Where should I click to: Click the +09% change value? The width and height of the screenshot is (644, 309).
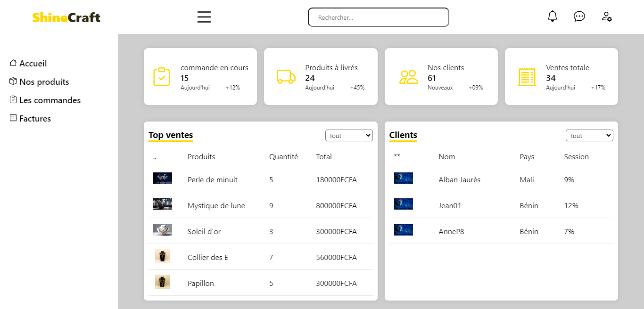pos(476,88)
